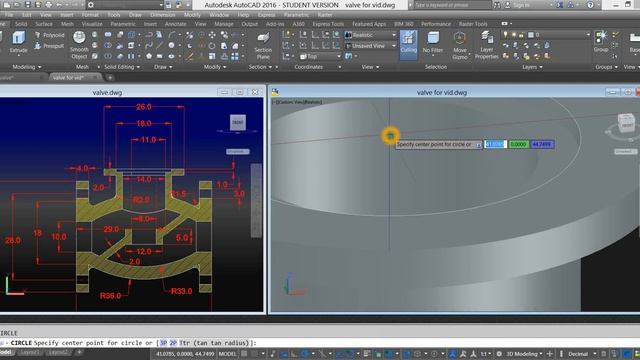This screenshot has width=640, height=360.
Task: Open the No Filter selection menu
Action: click(x=433, y=43)
